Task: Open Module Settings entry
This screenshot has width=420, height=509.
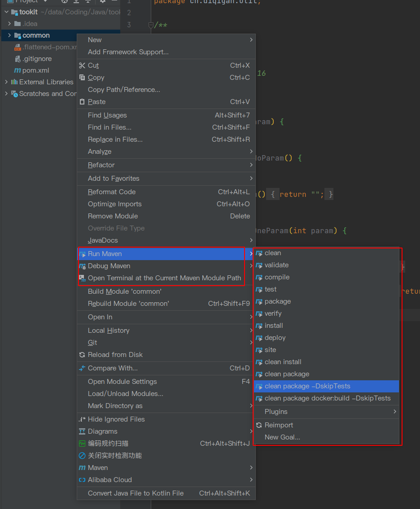Action: [166, 382]
